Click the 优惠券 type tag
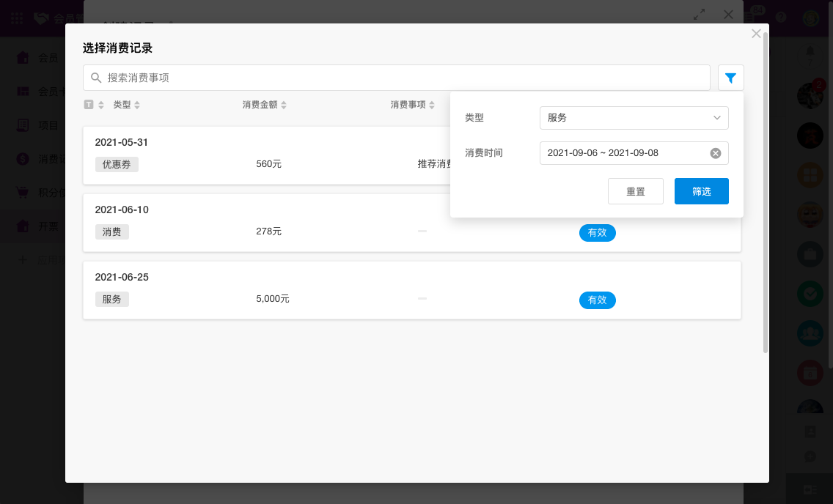This screenshot has height=504, width=833. [x=117, y=164]
